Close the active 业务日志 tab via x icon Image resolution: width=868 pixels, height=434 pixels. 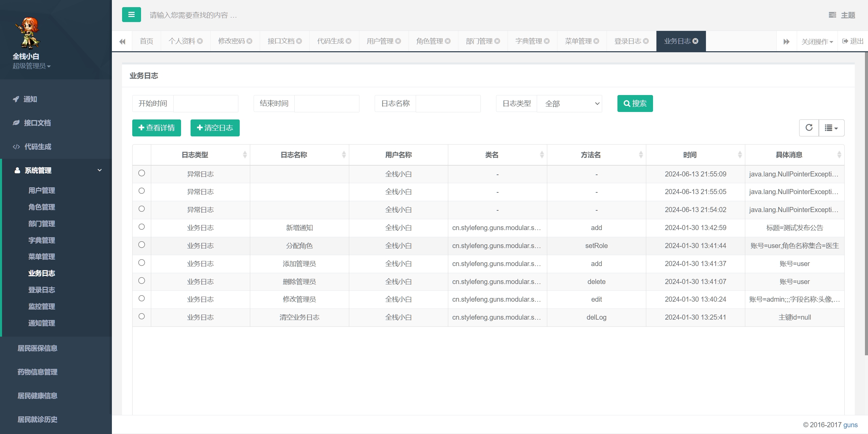point(695,41)
